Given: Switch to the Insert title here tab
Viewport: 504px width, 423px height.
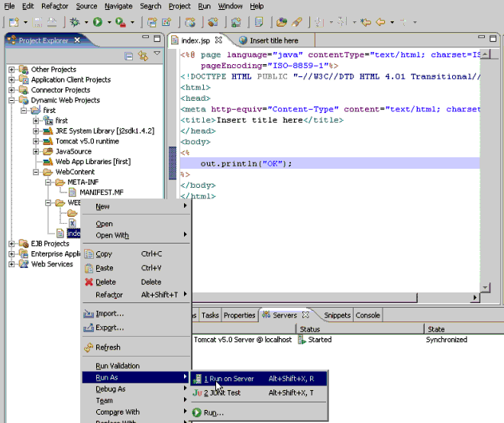Looking at the screenshot, I should click(x=274, y=40).
